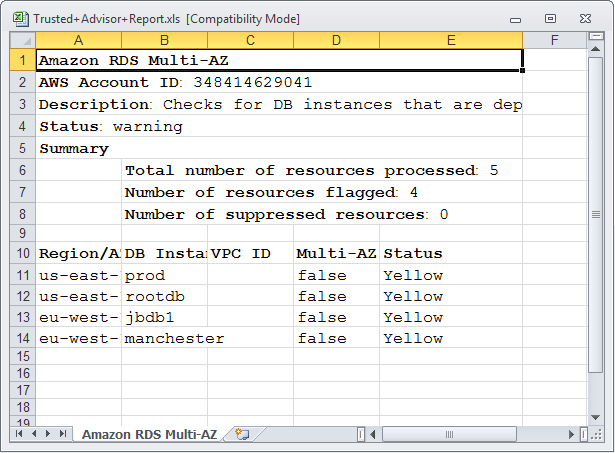Click the Insert Worksheet icon
Image resolution: width=615 pixels, height=453 pixels.
tap(242, 434)
